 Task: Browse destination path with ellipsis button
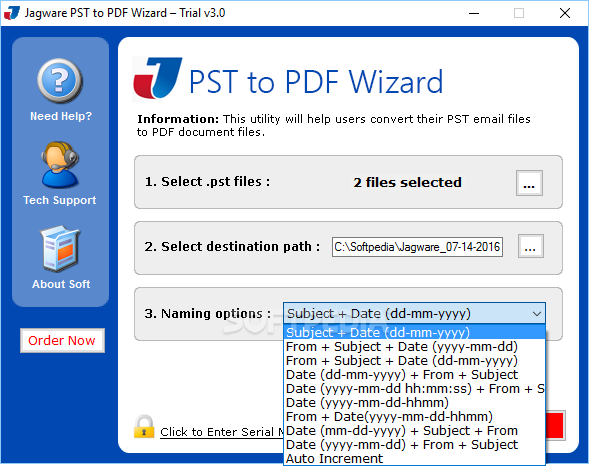(x=530, y=246)
